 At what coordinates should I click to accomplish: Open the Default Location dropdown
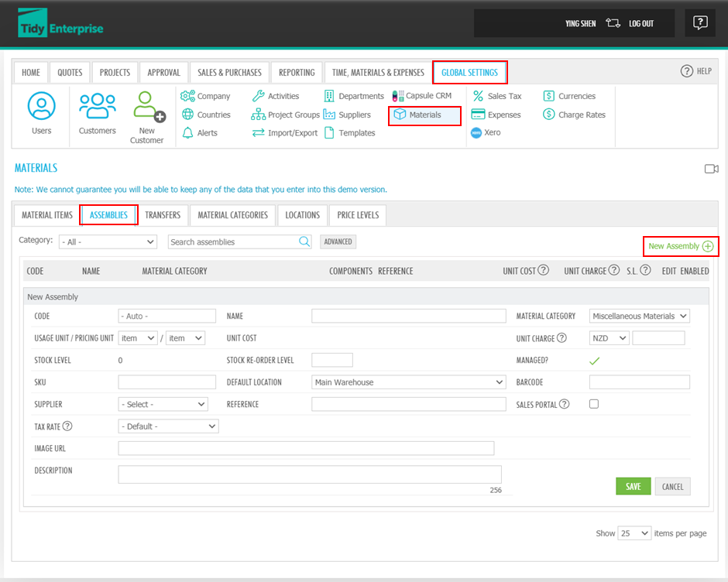tap(408, 382)
